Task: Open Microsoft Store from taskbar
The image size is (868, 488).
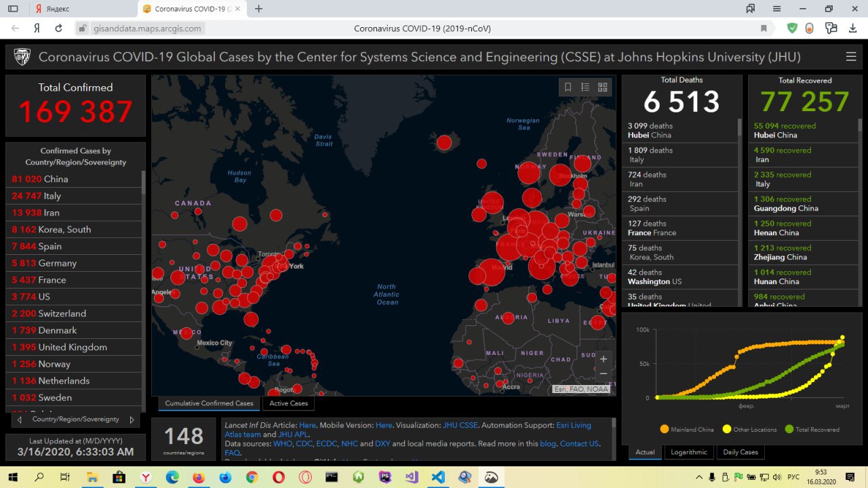Action: [119, 477]
